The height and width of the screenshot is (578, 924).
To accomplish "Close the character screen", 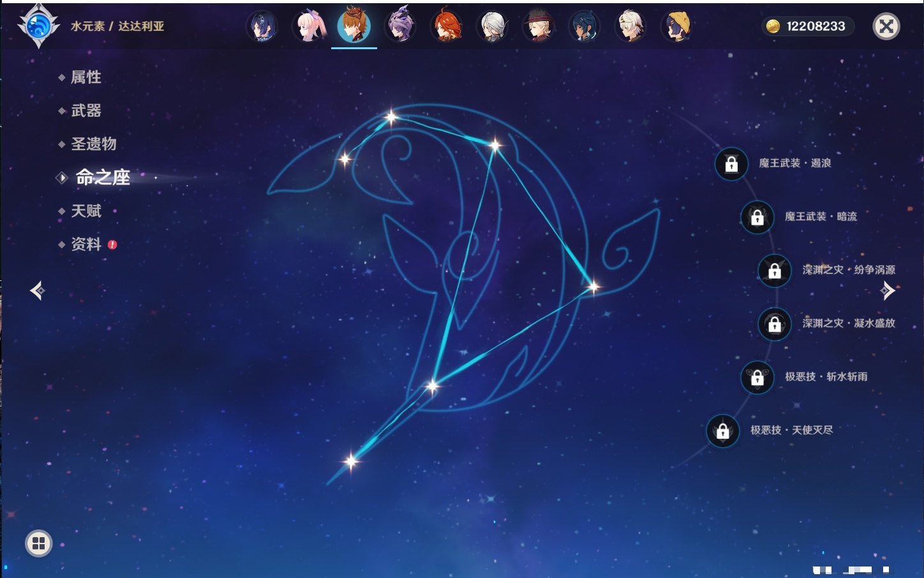I will pos(886,26).
